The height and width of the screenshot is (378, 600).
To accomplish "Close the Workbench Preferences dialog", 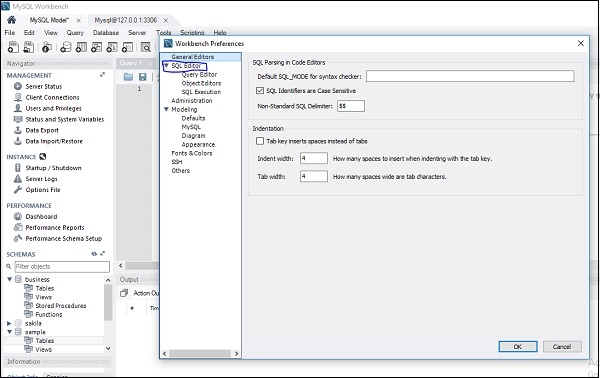I will (580, 43).
